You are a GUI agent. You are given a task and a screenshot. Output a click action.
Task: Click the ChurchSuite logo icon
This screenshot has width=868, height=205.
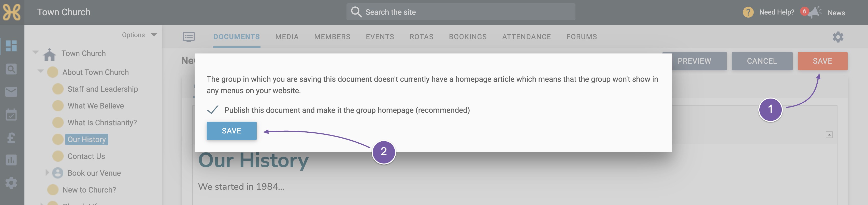point(12,12)
